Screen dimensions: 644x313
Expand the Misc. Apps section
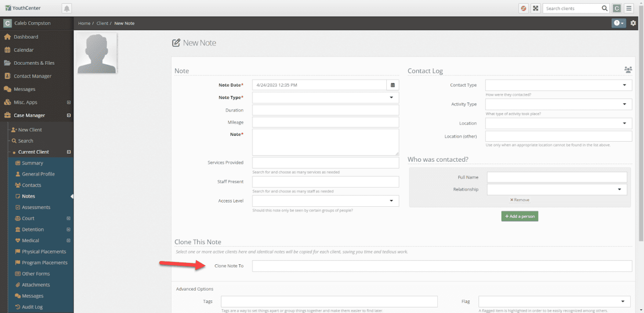coord(69,102)
